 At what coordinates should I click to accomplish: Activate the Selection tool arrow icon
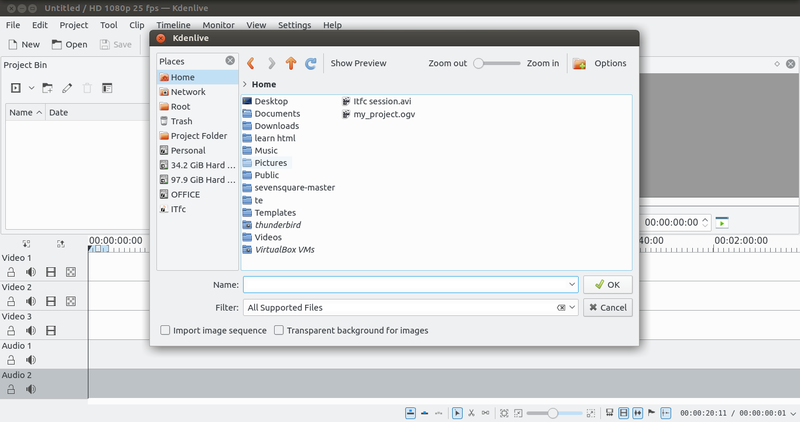coord(457,413)
